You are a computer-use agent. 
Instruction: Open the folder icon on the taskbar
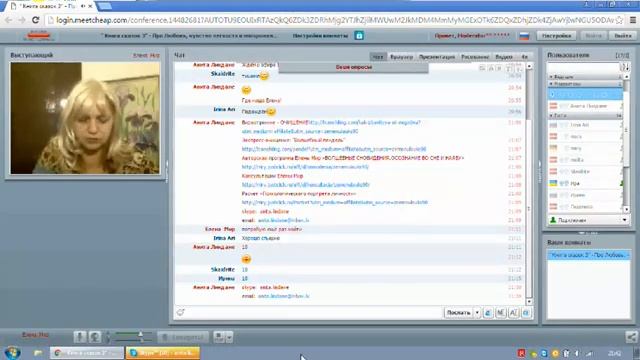[38, 353]
